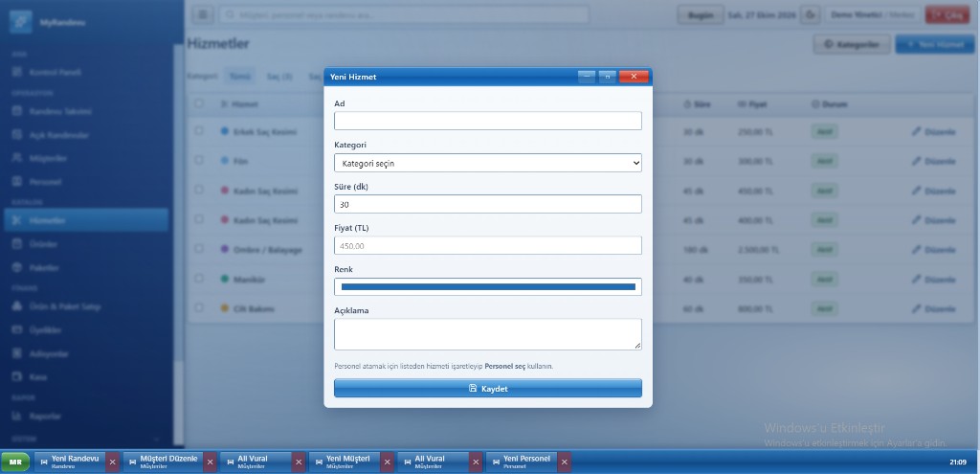
Task: Minimize the Yeni Hizmet dialog
Action: [x=587, y=77]
